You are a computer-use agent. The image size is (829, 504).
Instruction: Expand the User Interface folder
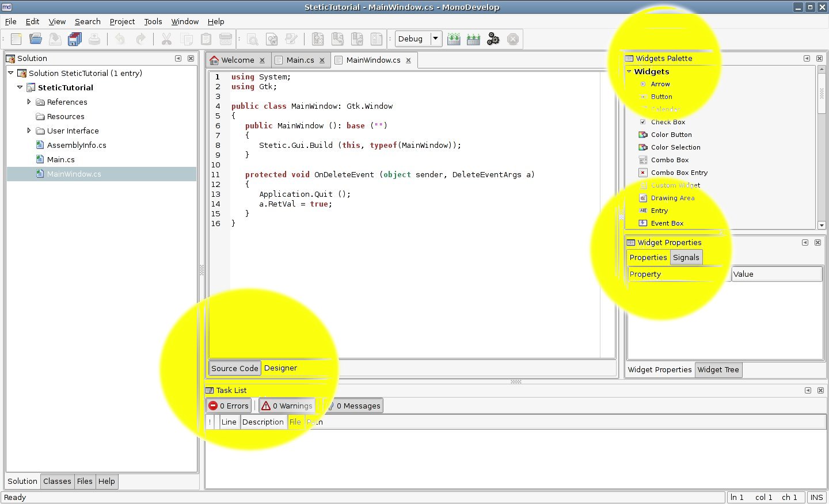coord(29,131)
